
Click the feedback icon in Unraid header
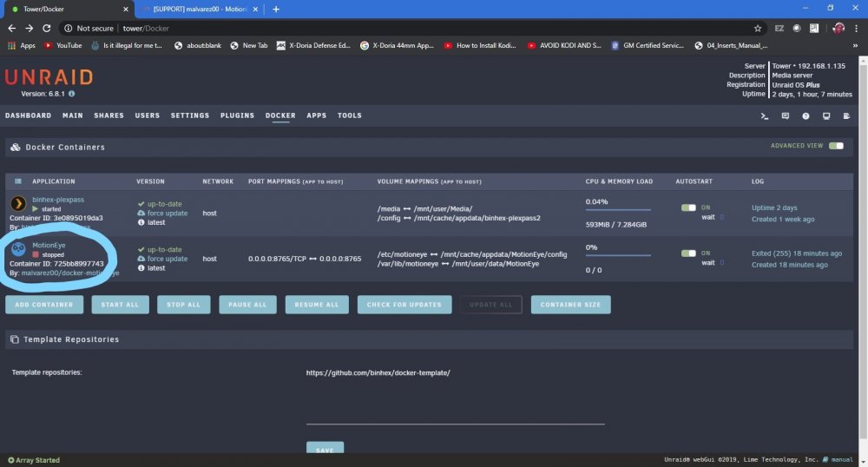click(785, 116)
